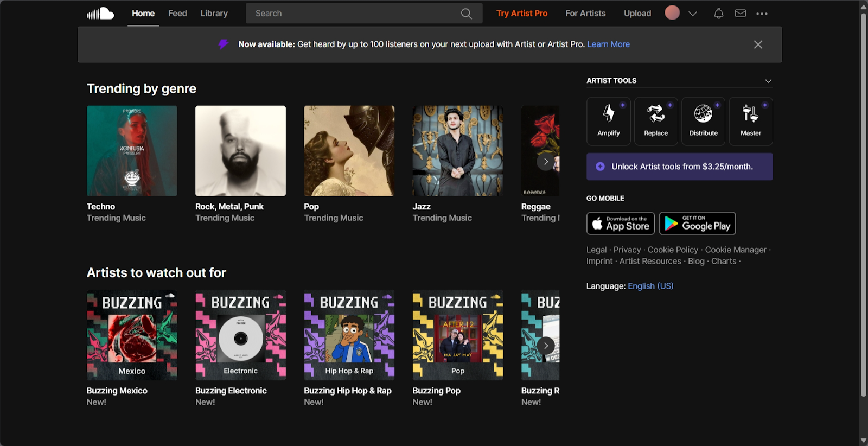
Task: Expand the profile dropdown chevron
Action: (x=693, y=14)
